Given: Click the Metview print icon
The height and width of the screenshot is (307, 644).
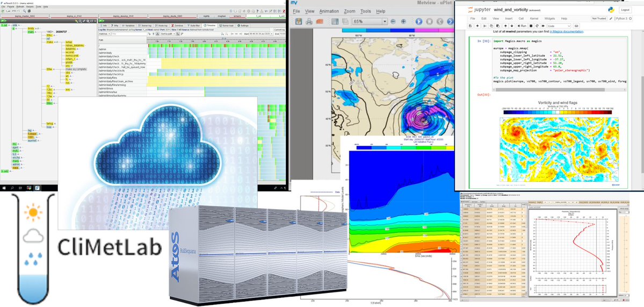Looking at the screenshot, I should pos(309,22).
